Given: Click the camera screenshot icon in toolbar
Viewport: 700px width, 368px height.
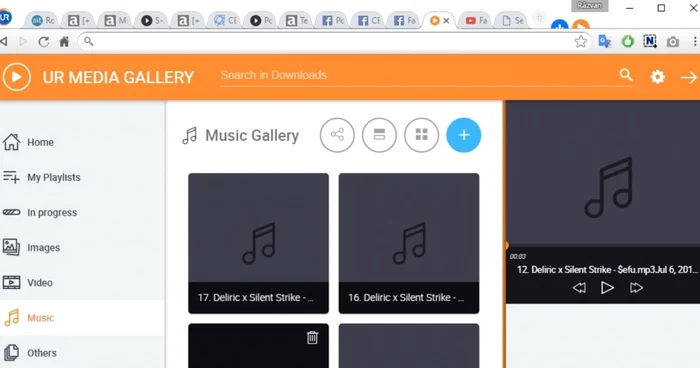Looking at the screenshot, I should pos(673,42).
